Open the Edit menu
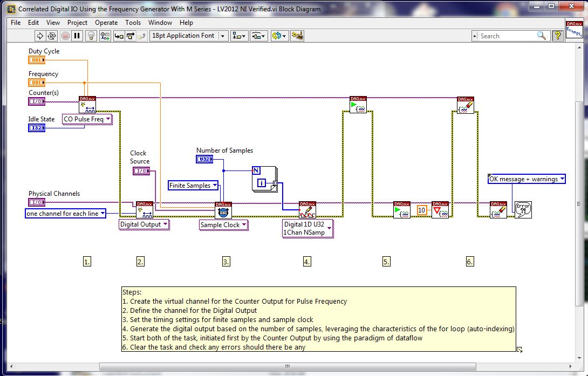The width and height of the screenshot is (588, 376). pyautogui.click(x=33, y=23)
